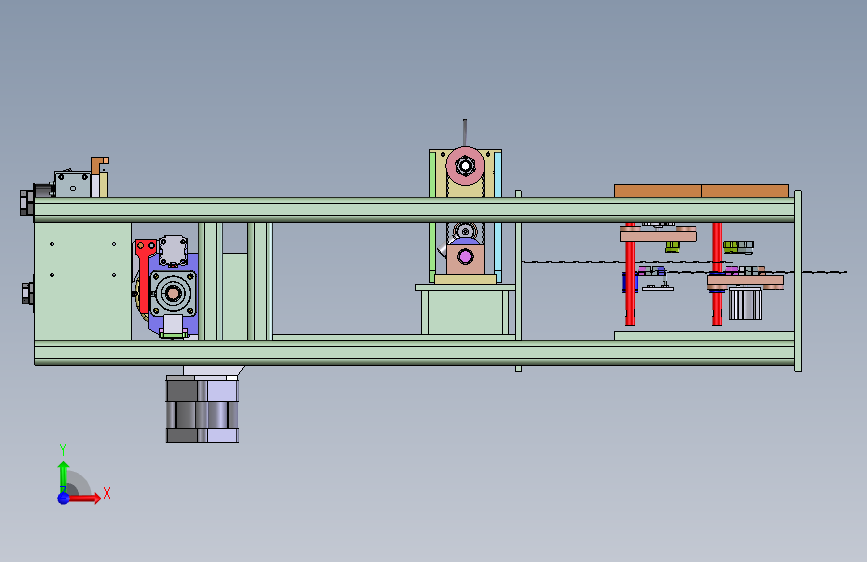Select the round flange bearing on blue plate
867x562 pixels.
pyautogui.click(x=173, y=293)
